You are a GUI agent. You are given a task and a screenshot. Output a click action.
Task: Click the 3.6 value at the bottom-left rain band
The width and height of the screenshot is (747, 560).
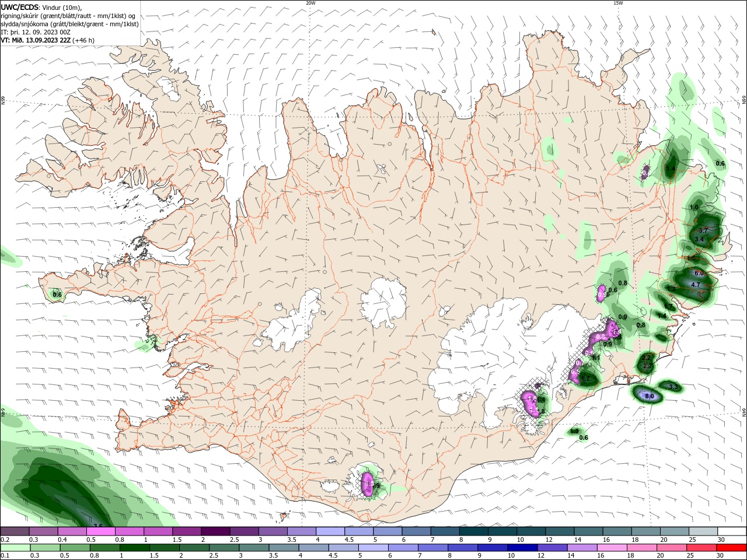(x=98, y=526)
